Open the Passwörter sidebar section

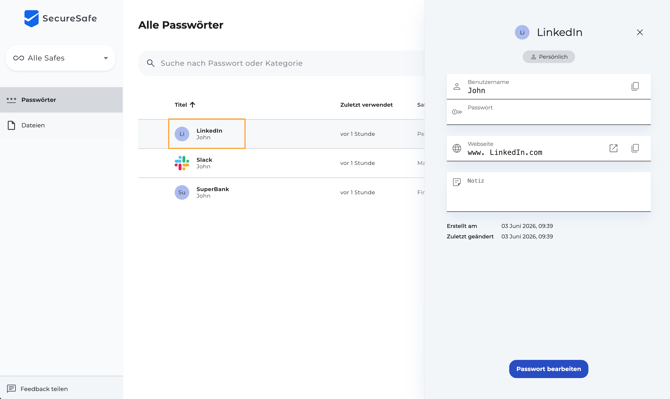(x=61, y=100)
